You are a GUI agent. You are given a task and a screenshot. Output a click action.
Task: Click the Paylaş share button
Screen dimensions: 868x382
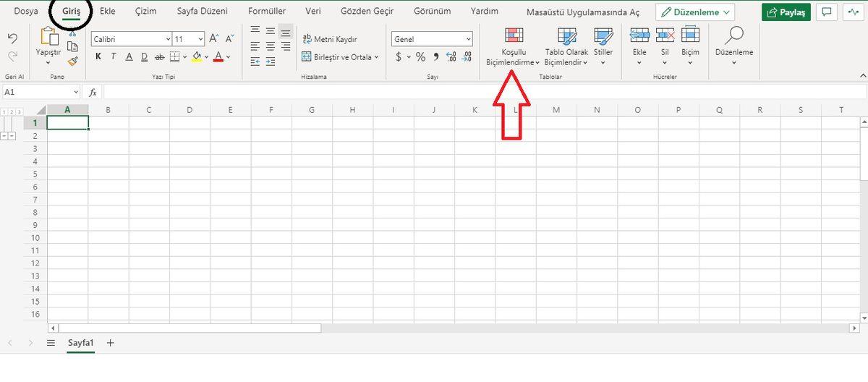tap(786, 12)
